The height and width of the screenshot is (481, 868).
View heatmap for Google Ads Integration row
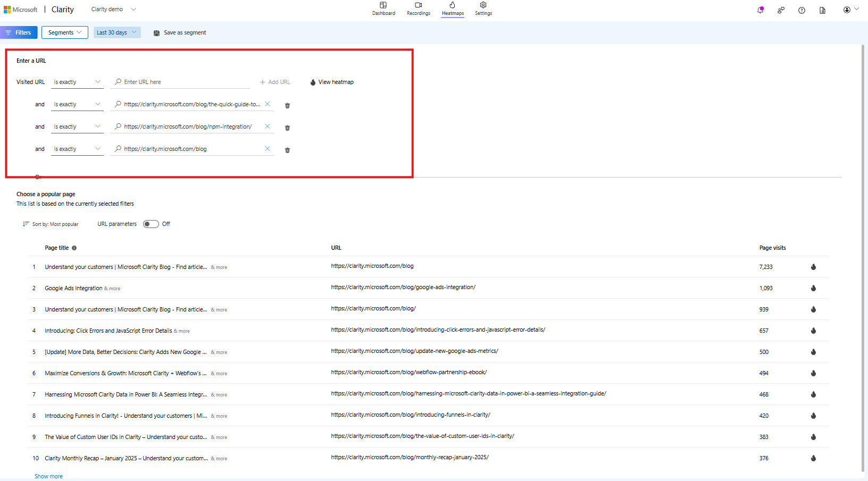[813, 288]
